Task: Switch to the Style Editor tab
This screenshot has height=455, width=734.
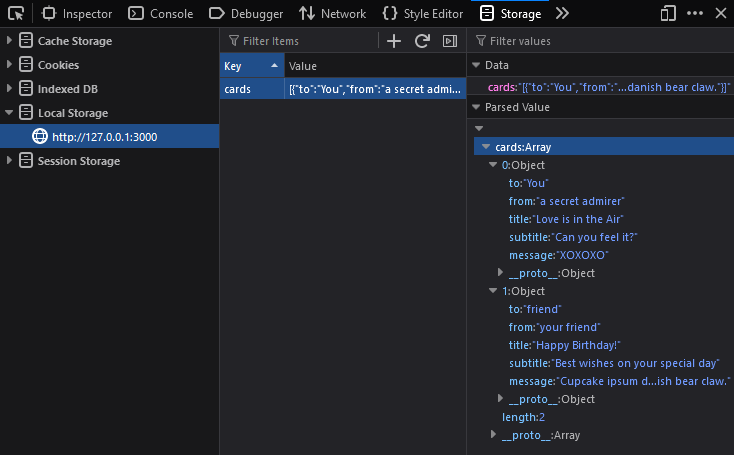Action: (422, 14)
